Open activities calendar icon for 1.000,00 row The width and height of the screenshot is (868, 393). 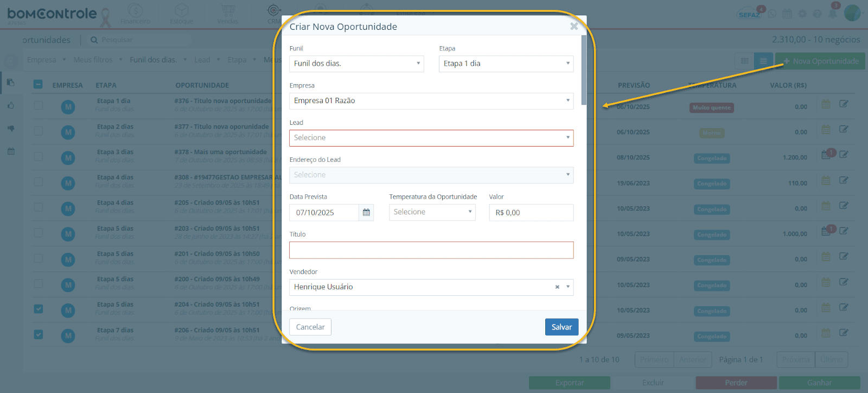click(826, 231)
